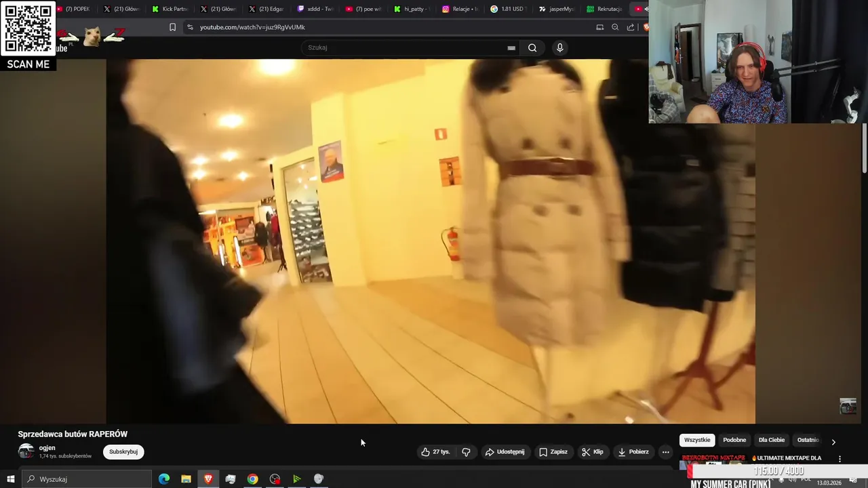The width and height of the screenshot is (868, 488).
Task: Switch to the xddd Twitch tab
Action: pos(315,9)
